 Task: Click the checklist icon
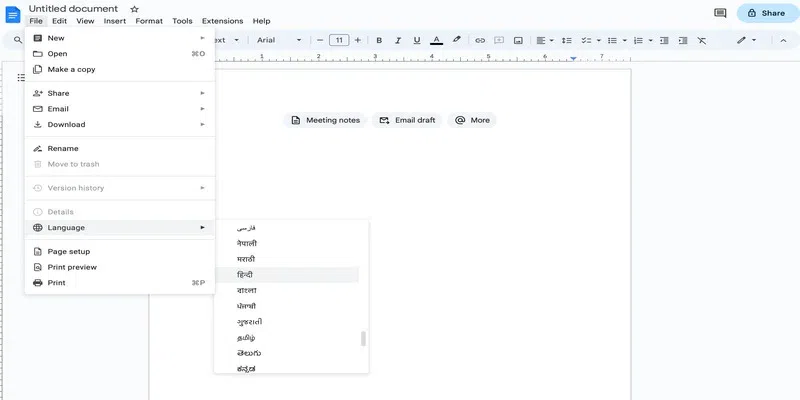point(586,40)
